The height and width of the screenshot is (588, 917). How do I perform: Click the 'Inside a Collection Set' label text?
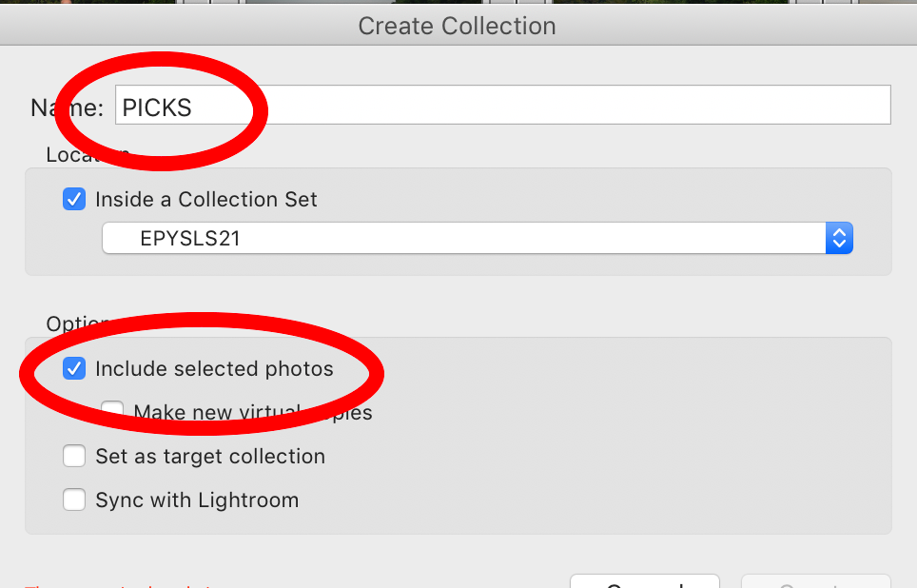pyautogui.click(x=205, y=200)
